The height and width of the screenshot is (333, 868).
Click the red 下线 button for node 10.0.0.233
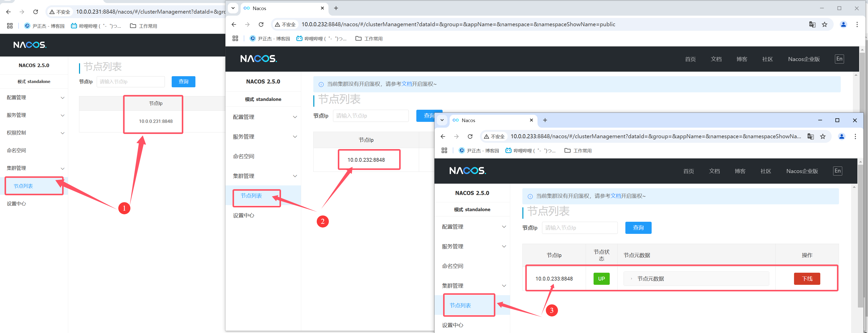coord(806,279)
